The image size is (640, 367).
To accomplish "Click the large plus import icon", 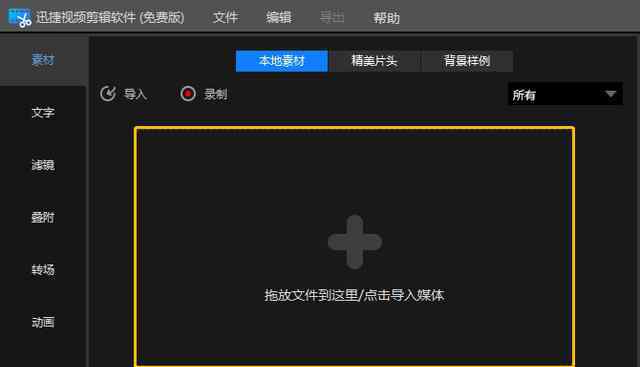I will [355, 242].
